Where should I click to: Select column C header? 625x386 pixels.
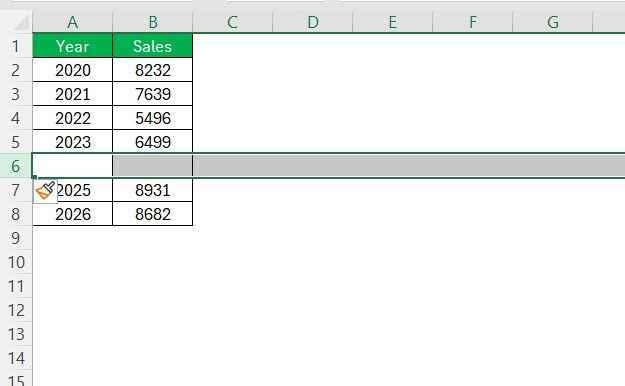pos(233,22)
